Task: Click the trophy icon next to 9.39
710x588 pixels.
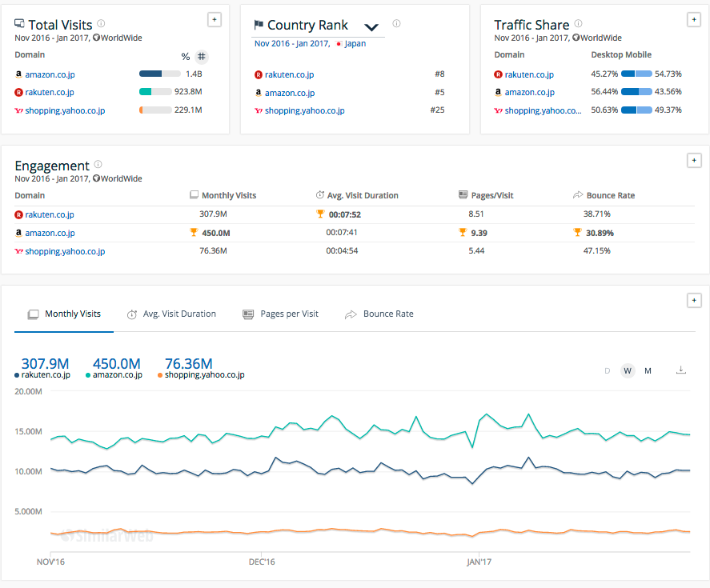Action: (x=463, y=232)
